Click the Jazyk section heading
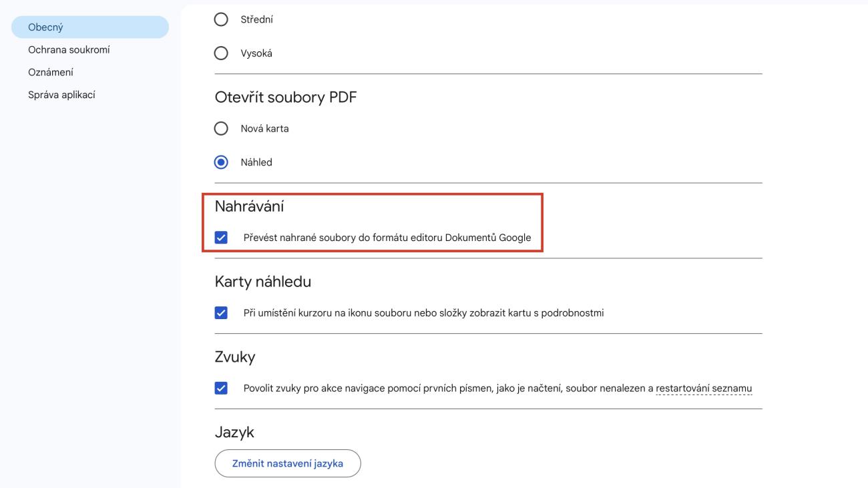Screen dimensions: 868x488 point(234,433)
